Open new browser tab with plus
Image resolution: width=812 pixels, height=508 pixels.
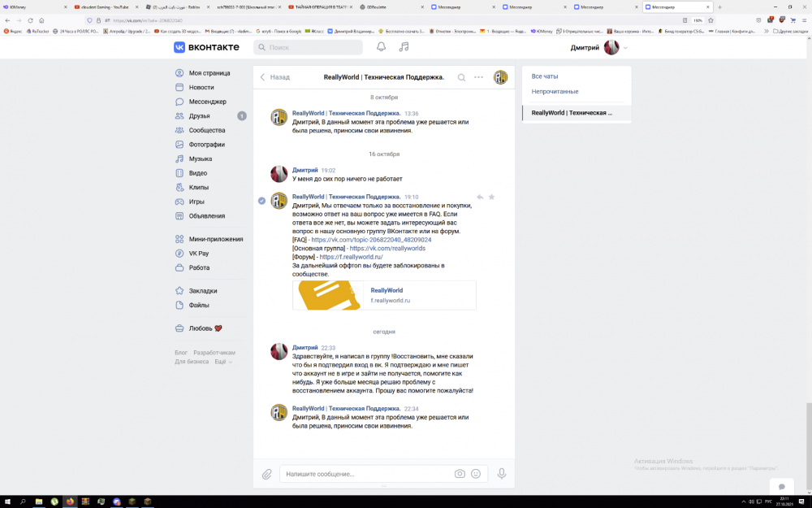pyautogui.click(x=719, y=7)
